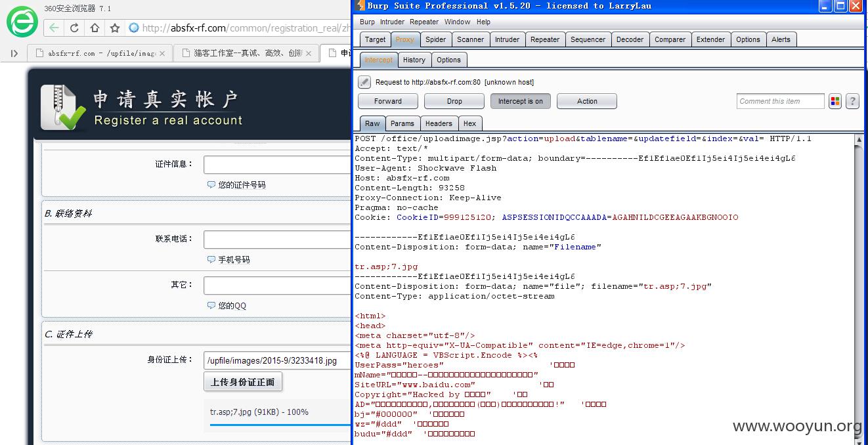Screen dimensions: 868x445
Task: Open the Burp menu
Action: point(367,22)
